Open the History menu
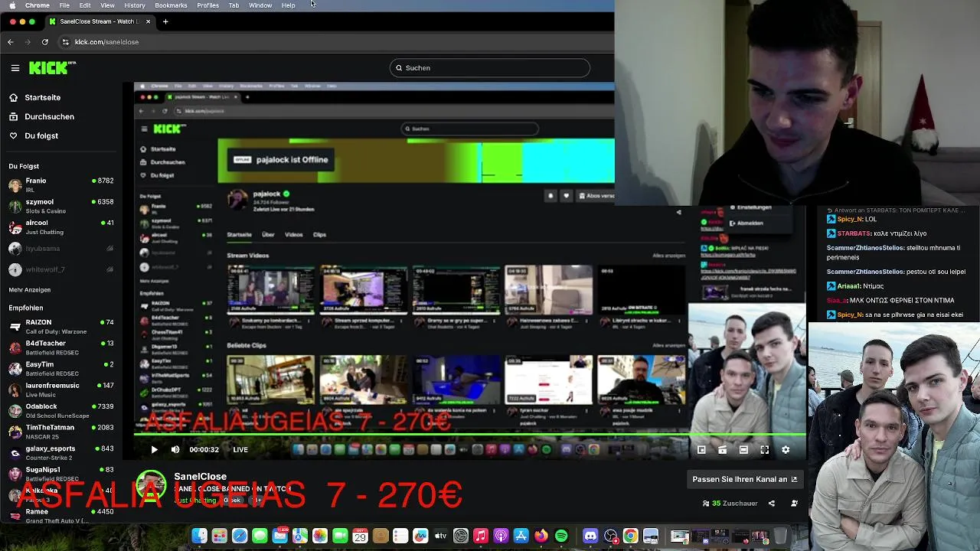The width and height of the screenshot is (980, 551). (135, 5)
